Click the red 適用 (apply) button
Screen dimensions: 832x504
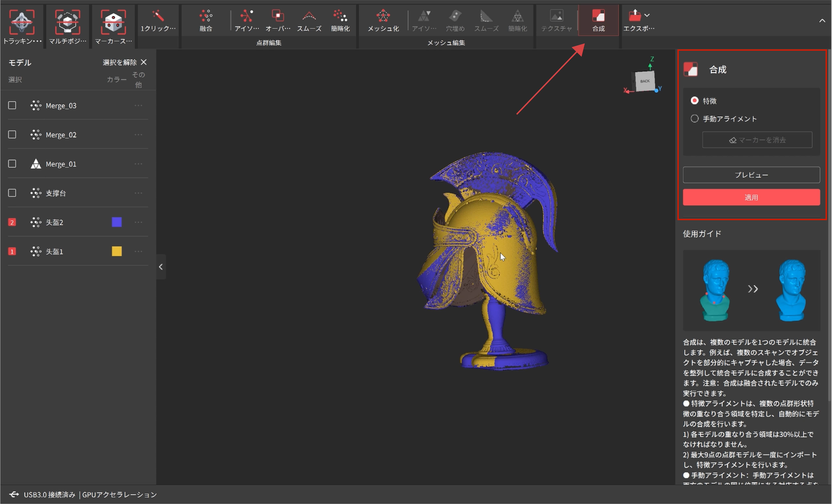coord(751,197)
